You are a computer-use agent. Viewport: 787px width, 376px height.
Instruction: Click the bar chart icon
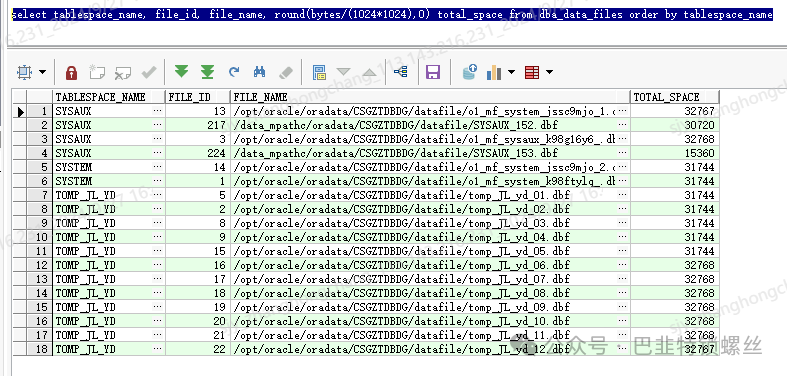(x=494, y=73)
